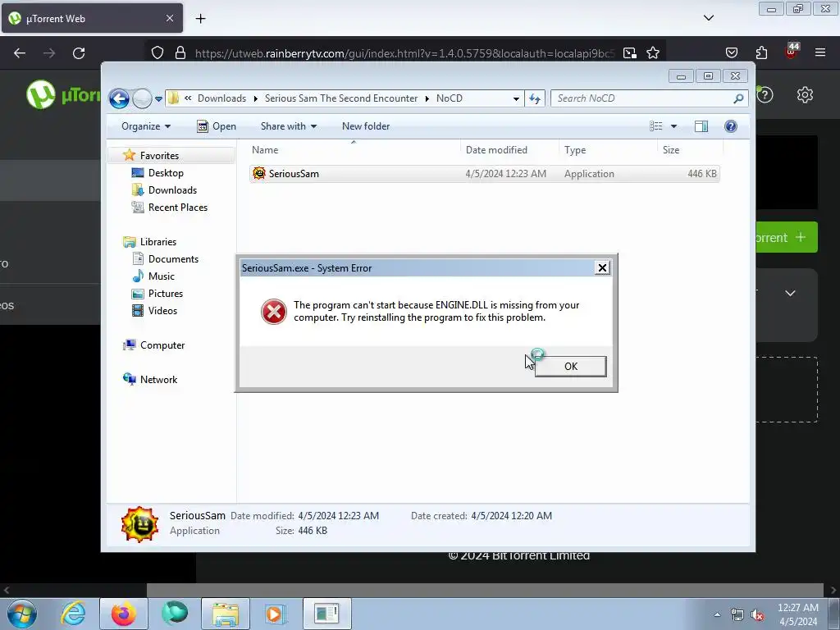840x630 pixels.
Task: Bookmark this page with star icon
Action: [652, 53]
